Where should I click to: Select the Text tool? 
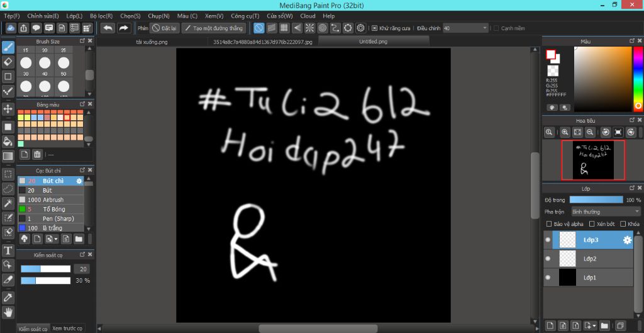coord(8,251)
